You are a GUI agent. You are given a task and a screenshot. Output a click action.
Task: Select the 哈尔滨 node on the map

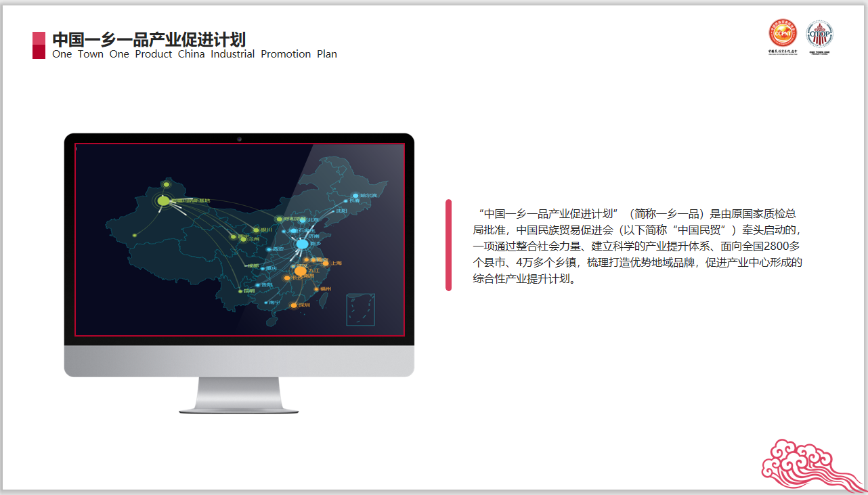[355, 196]
